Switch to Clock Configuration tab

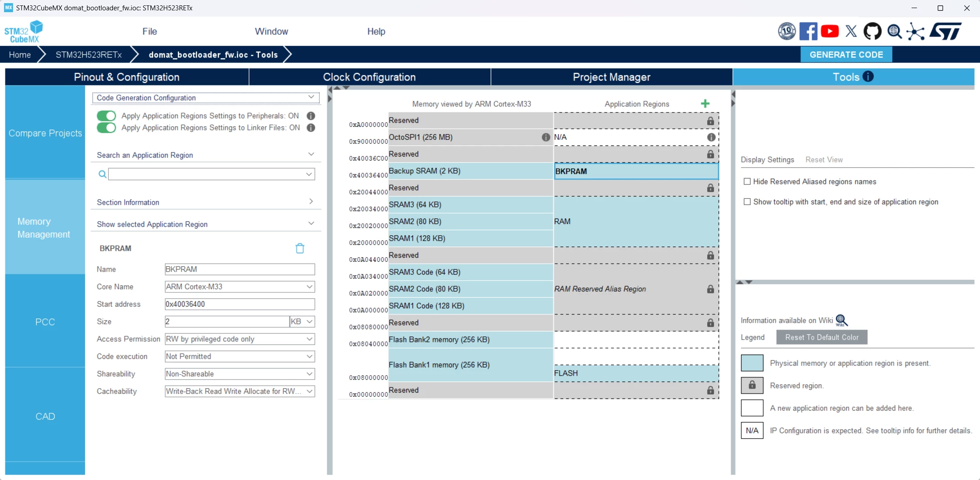tap(370, 77)
